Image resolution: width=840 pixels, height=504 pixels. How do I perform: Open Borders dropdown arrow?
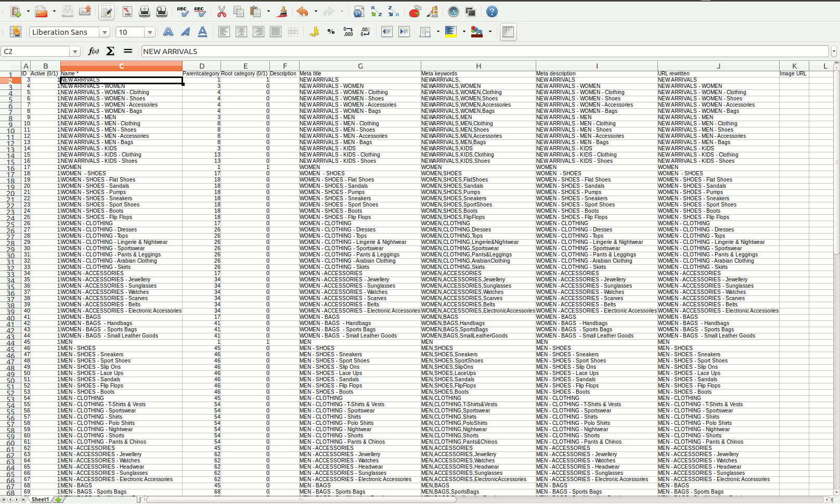point(438,32)
